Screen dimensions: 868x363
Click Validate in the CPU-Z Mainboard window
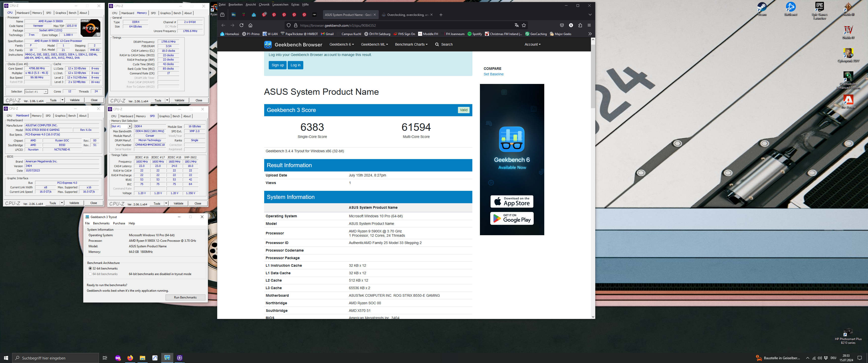(x=74, y=203)
